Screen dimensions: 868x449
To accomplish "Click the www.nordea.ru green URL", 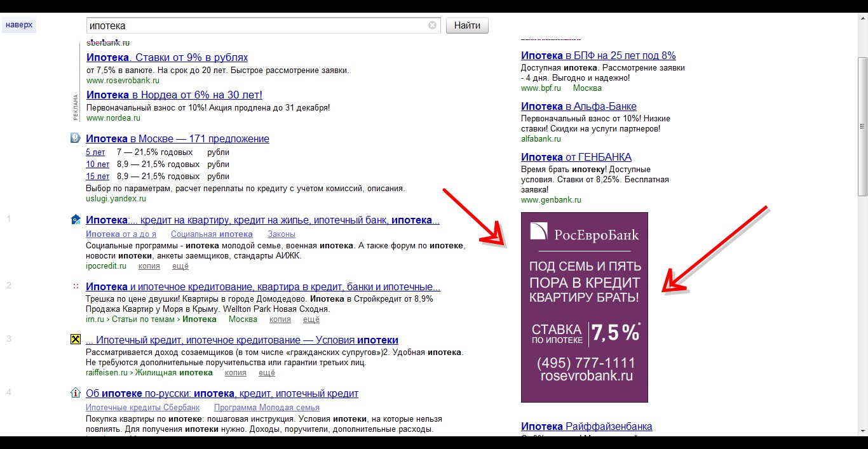I will coord(113,118).
